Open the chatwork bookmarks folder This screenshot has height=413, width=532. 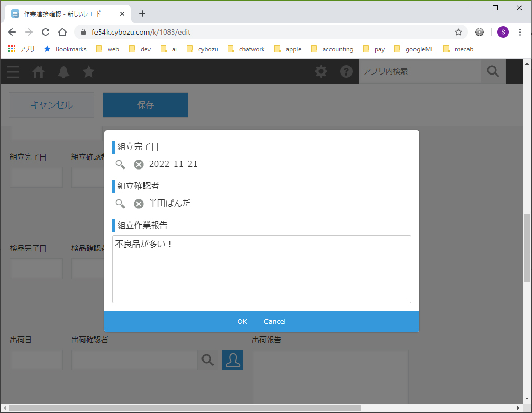[246, 49]
